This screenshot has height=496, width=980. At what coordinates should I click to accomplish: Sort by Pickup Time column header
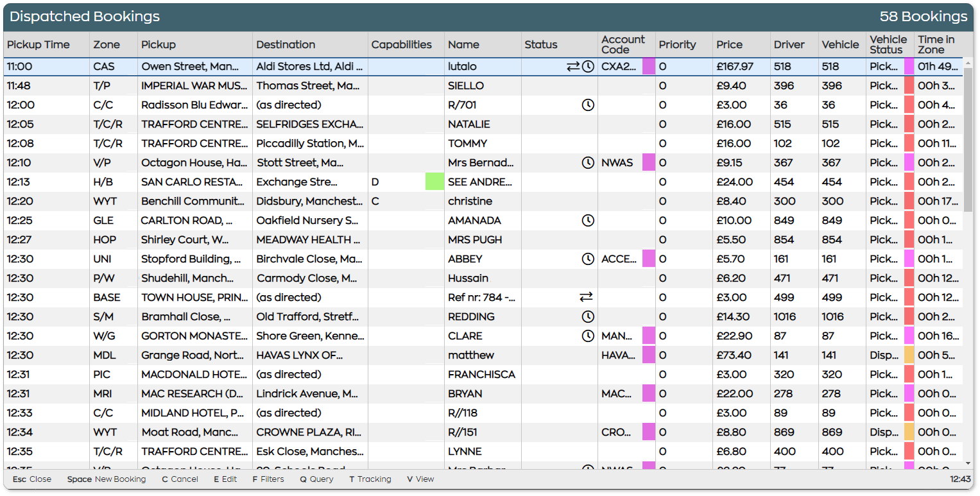[x=47, y=45]
